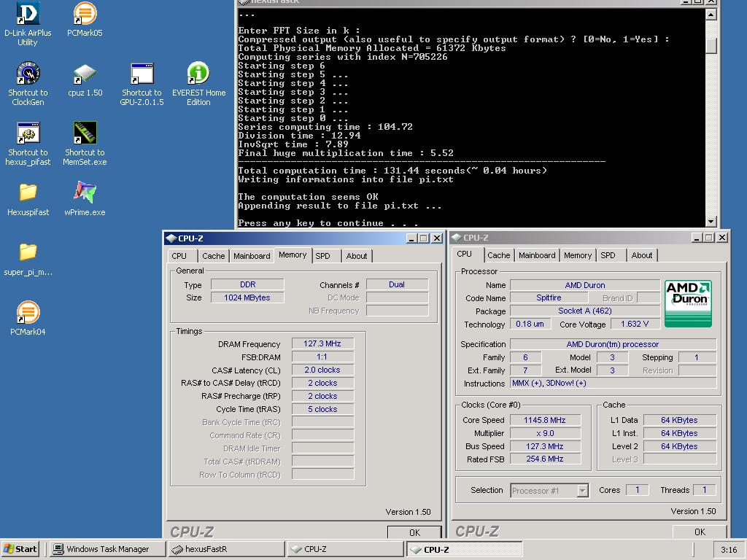
Task: Click the CAS# Latency value 2.0 clocks
Action: click(322, 370)
